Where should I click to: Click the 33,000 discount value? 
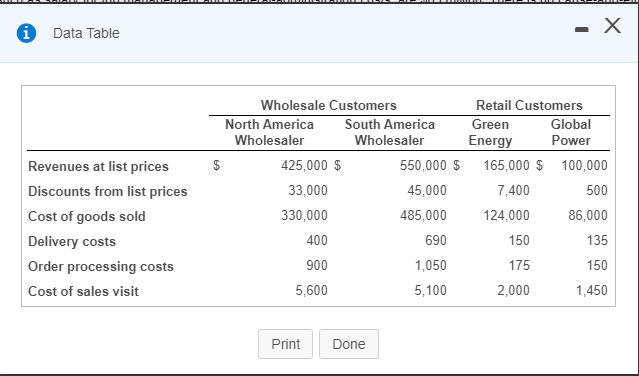pos(308,190)
